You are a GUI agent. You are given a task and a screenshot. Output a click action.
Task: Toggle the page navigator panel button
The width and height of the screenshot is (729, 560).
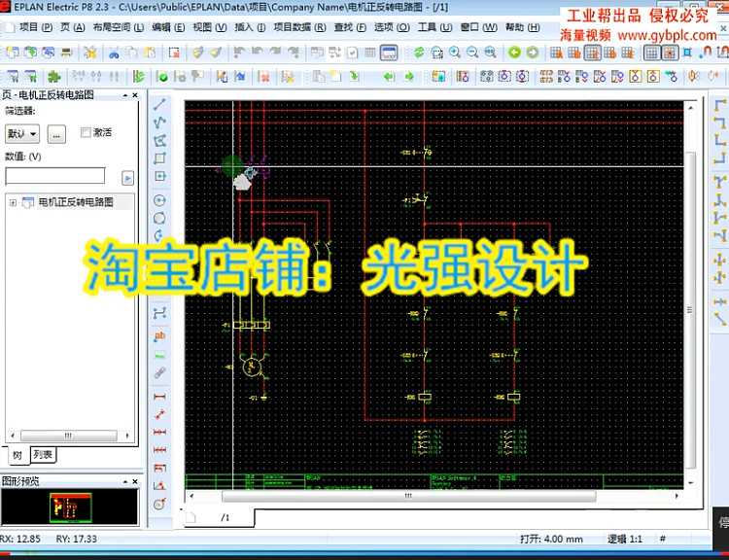coord(389,52)
